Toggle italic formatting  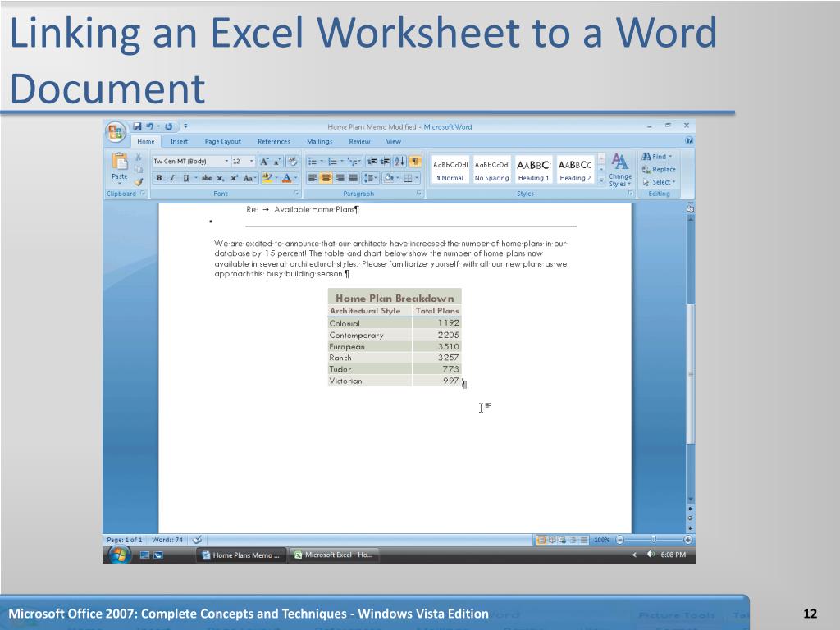click(172, 178)
